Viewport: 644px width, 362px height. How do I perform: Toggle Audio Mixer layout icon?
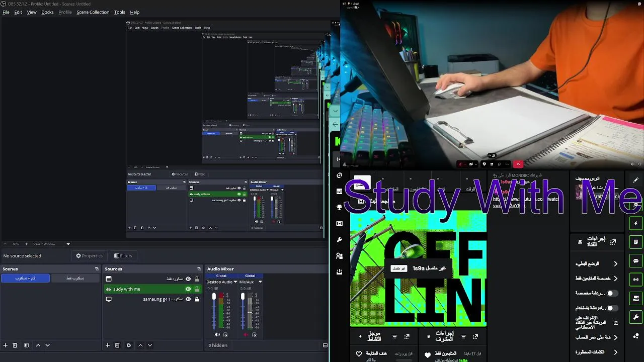(x=325, y=345)
